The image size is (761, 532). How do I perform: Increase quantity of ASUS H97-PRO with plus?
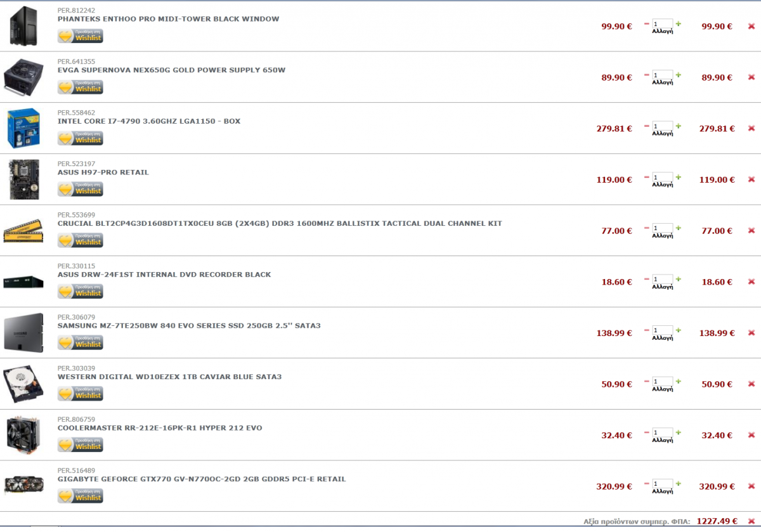pos(678,177)
